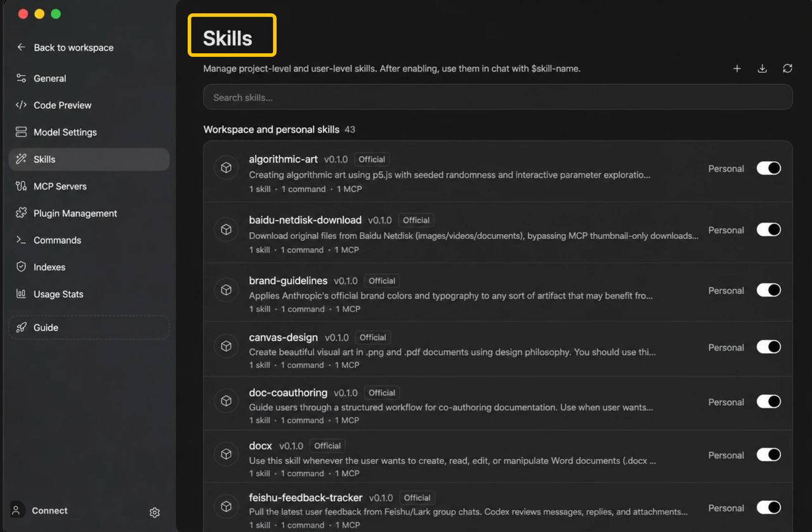Open the Guide button

[89, 328]
